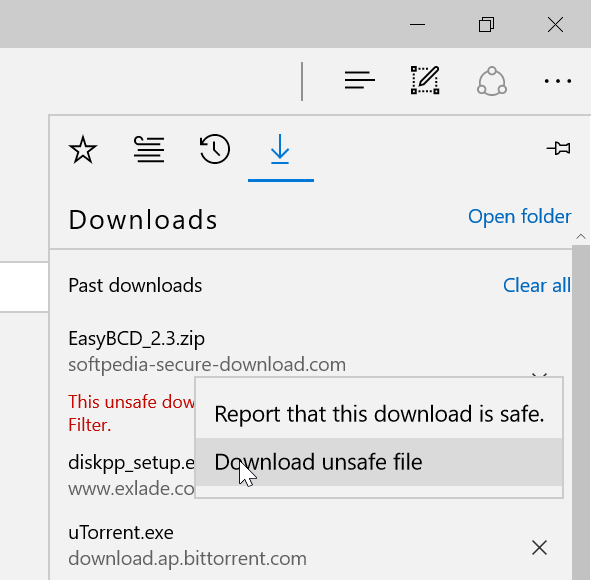Open the Hub icon in Edge toolbar
This screenshot has width=591, height=580.
point(360,80)
